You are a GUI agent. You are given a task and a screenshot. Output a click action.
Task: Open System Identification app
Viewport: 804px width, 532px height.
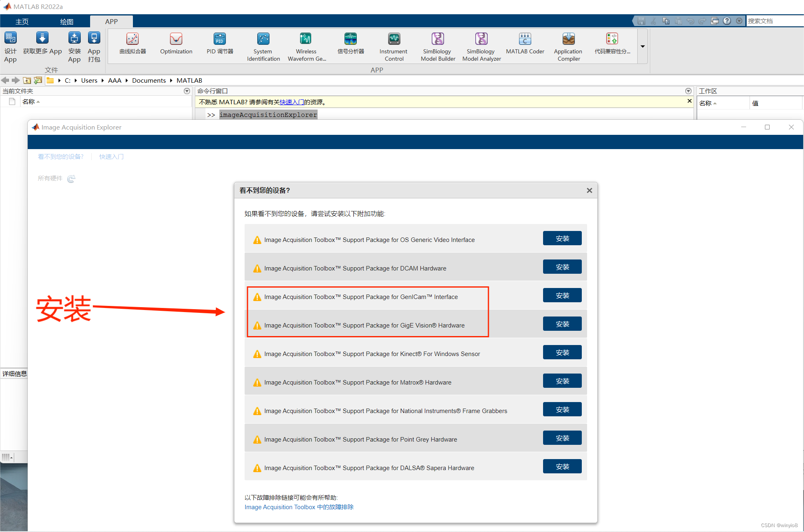[x=263, y=40]
